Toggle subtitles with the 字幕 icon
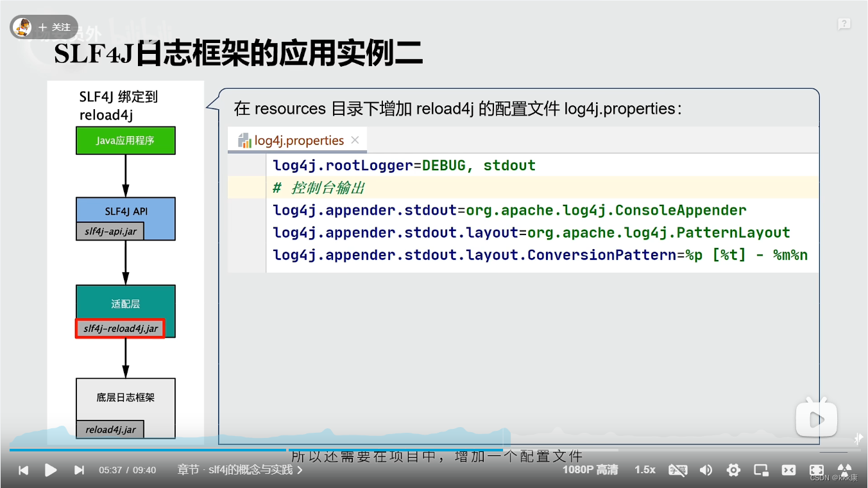Image resolution: width=868 pixels, height=488 pixels. [677, 470]
